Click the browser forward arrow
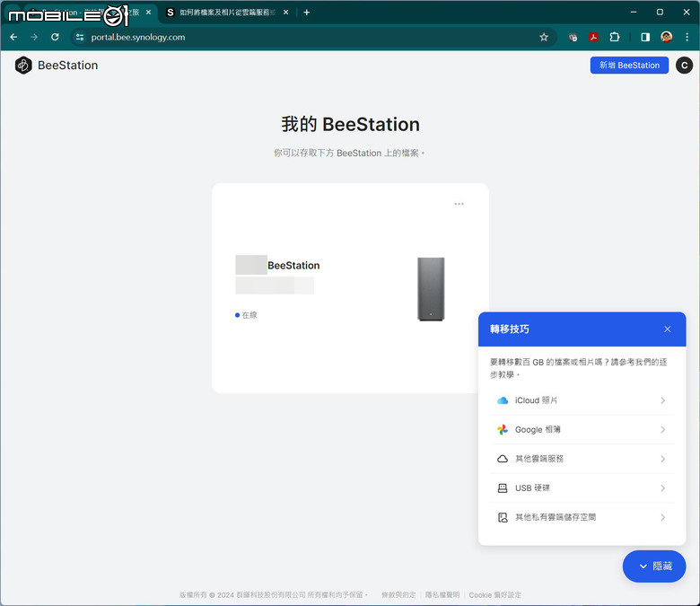This screenshot has height=606, width=700. [x=34, y=37]
